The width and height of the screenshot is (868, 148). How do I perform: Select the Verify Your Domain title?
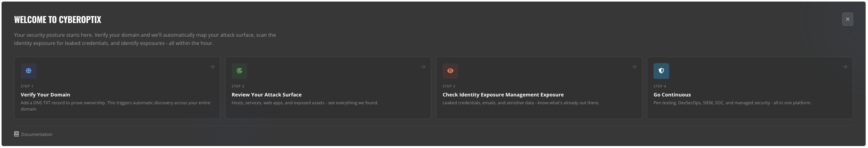(45, 95)
